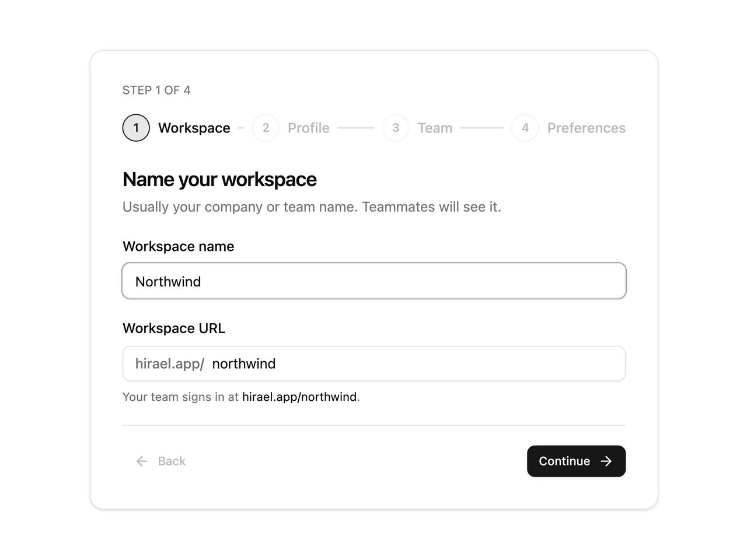This screenshot has height=560, width=747.
Task: Open the Preferences step label
Action: (587, 128)
